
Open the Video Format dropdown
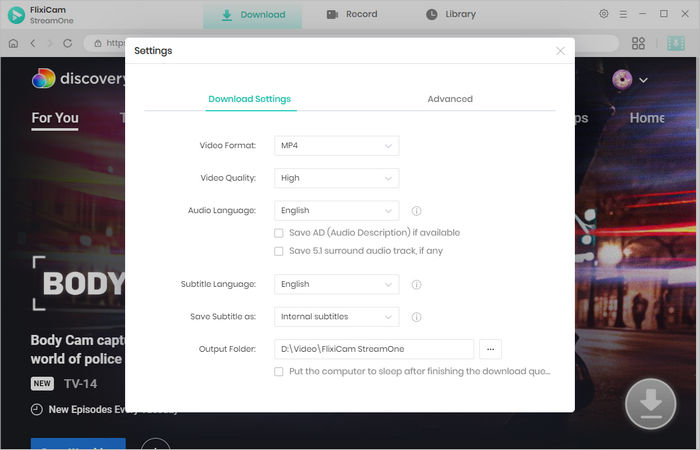[337, 146]
